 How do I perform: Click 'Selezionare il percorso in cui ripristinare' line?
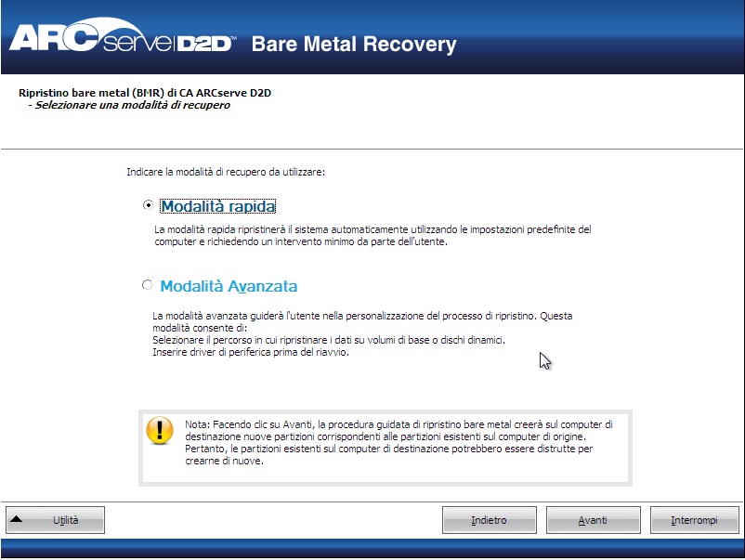(329, 340)
